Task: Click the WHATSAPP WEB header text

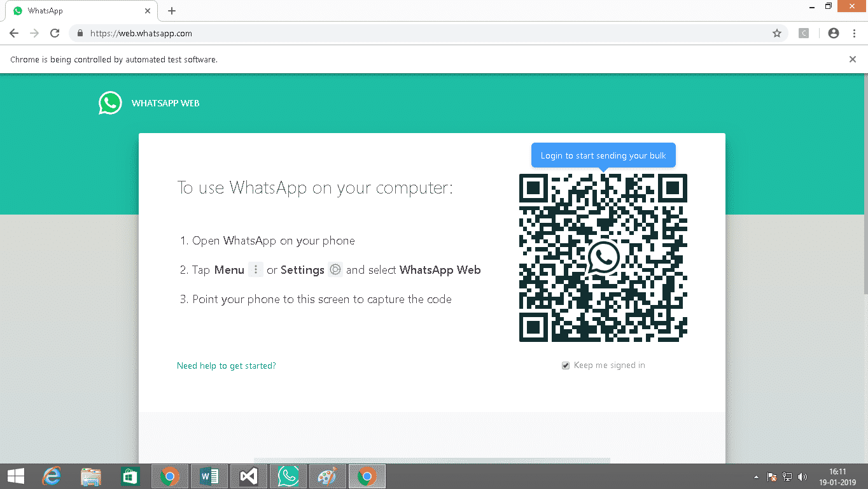Action: pos(165,103)
